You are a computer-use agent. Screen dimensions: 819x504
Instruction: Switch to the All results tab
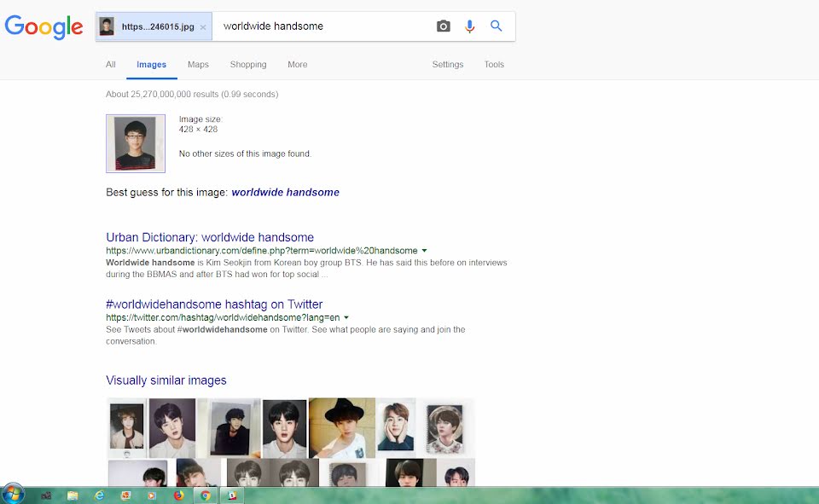111,64
